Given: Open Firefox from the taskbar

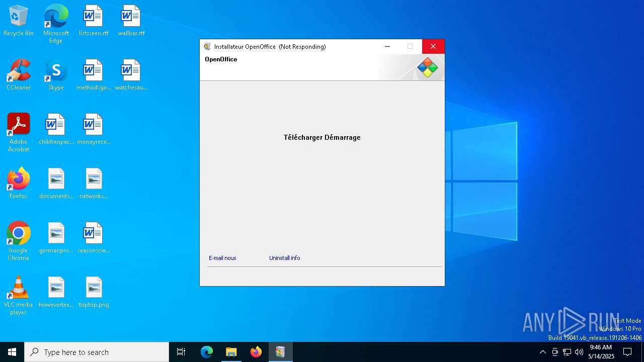Looking at the screenshot, I should pyautogui.click(x=256, y=352).
